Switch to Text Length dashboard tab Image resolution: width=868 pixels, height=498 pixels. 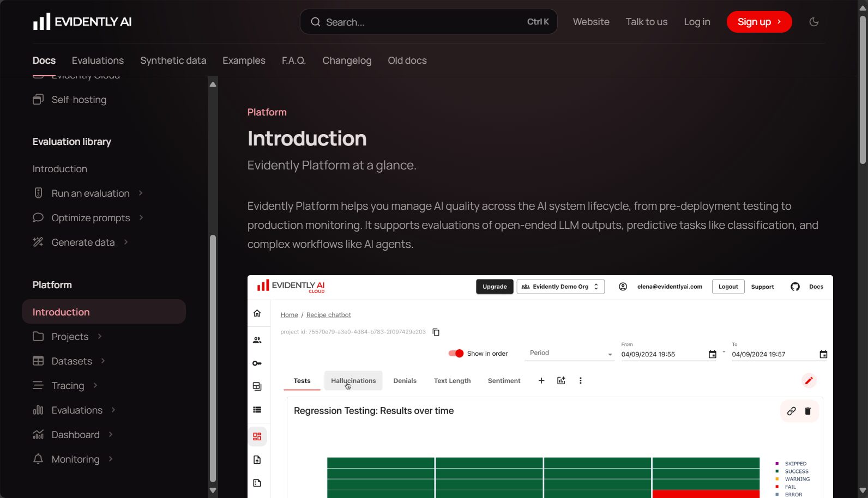452,380
